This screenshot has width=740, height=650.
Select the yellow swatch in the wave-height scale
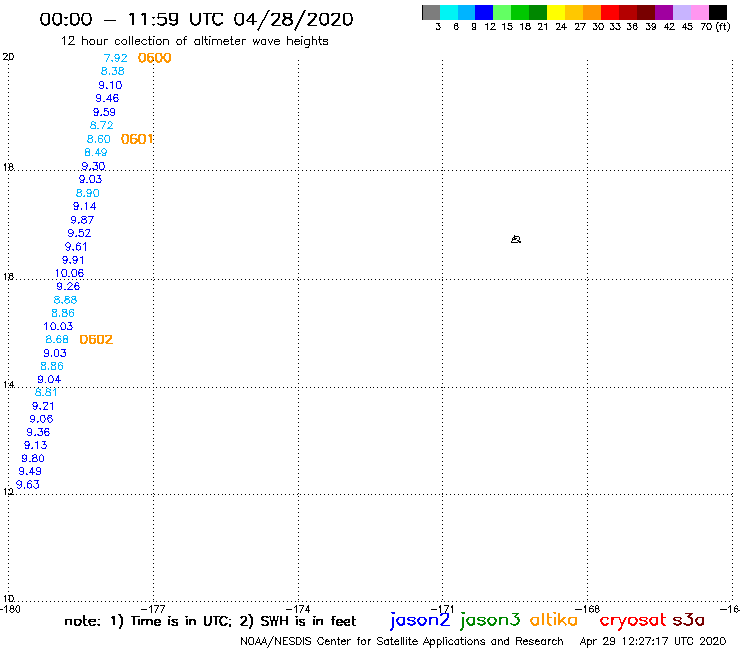(556, 12)
